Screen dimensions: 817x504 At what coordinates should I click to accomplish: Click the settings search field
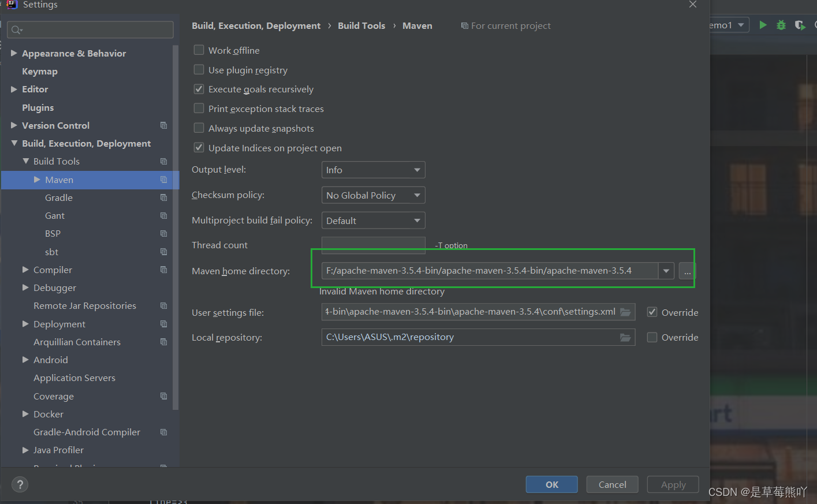point(89,29)
